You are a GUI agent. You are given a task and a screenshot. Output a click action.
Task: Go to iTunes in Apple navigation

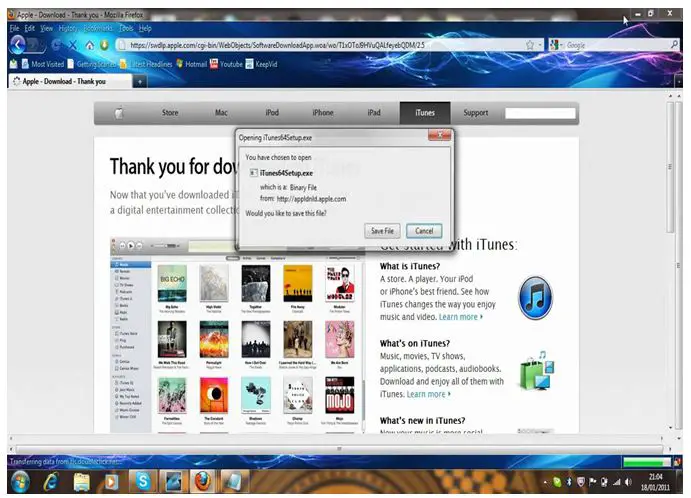click(x=425, y=113)
